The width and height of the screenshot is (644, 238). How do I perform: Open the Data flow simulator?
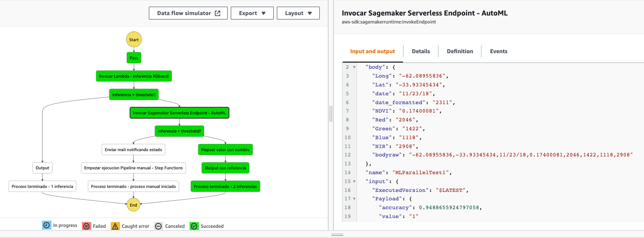click(188, 13)
